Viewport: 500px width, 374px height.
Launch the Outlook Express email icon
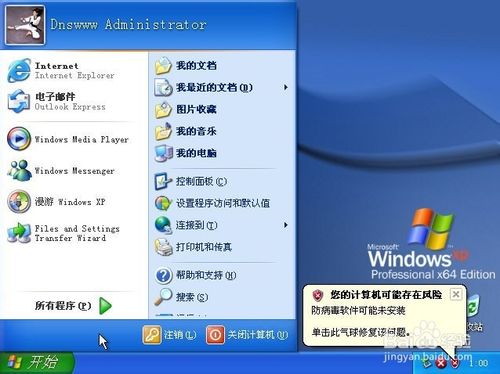19,101
